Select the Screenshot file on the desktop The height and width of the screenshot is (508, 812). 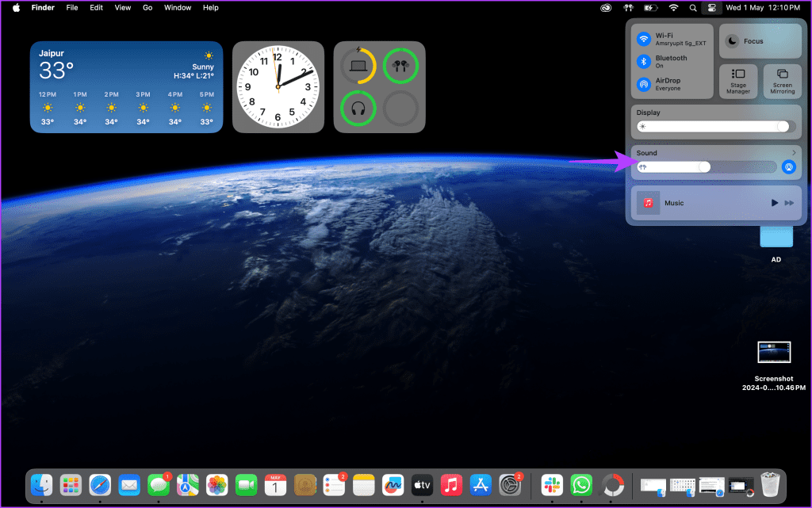774,366
